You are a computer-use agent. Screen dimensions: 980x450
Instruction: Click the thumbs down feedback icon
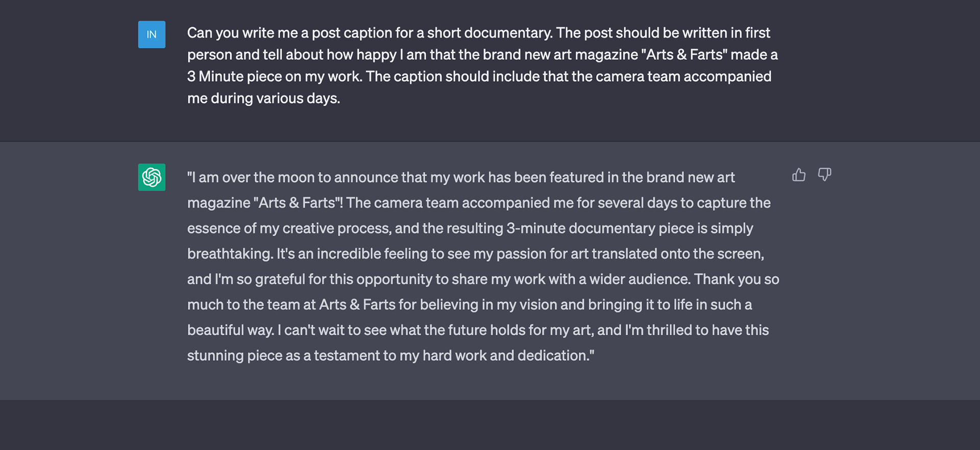coord(824,175)
